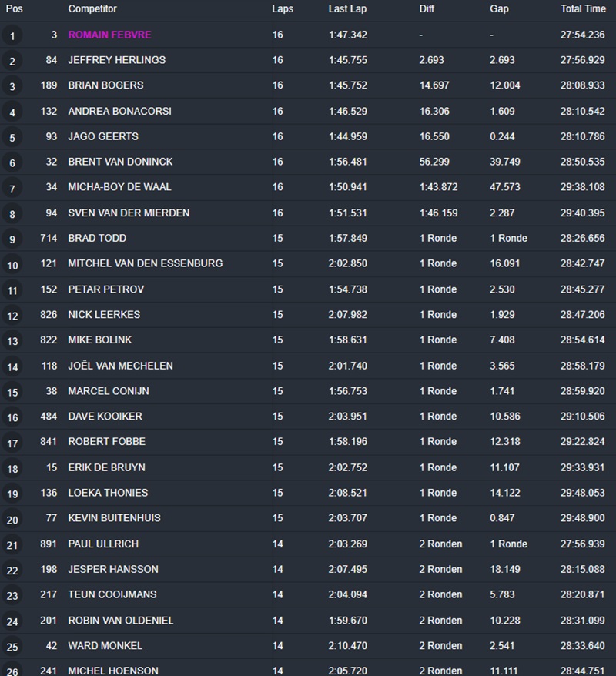The height and width of the screenshot is (676, 616).
Task: Select the position 17 circle badge
Action: 12,443
